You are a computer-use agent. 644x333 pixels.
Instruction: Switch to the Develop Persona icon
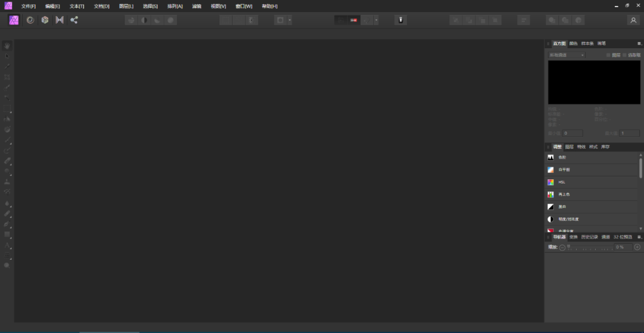45,20
